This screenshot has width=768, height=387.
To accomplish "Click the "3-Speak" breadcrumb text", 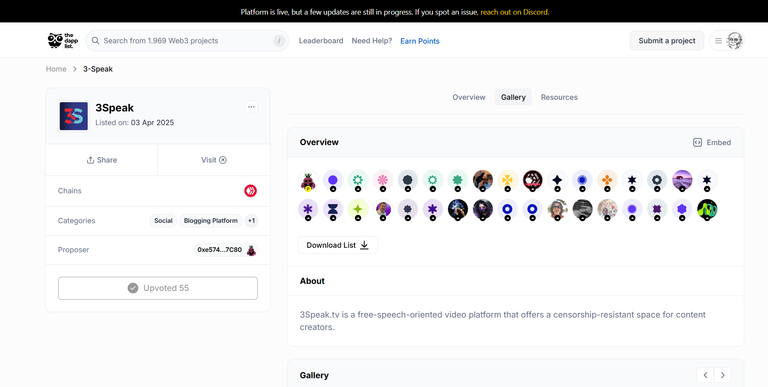I will tap(98, 69).
